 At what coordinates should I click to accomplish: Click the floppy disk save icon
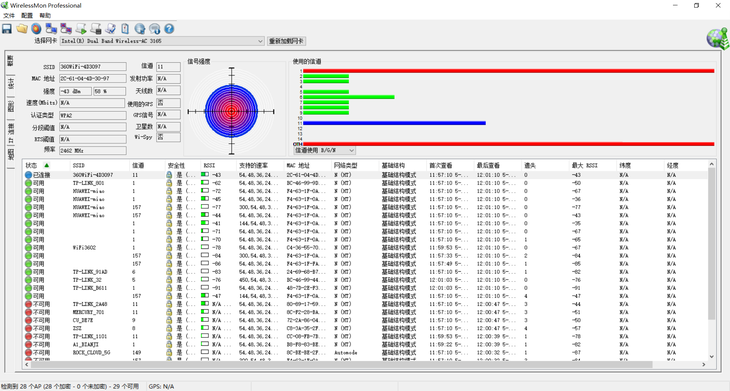pyautogui.click(x=7, y=29)
